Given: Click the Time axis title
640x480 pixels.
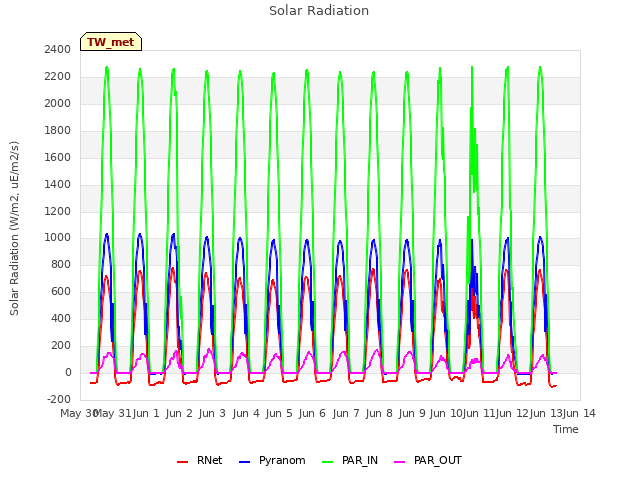Looking at the screenshot, I should click(566, 429).
